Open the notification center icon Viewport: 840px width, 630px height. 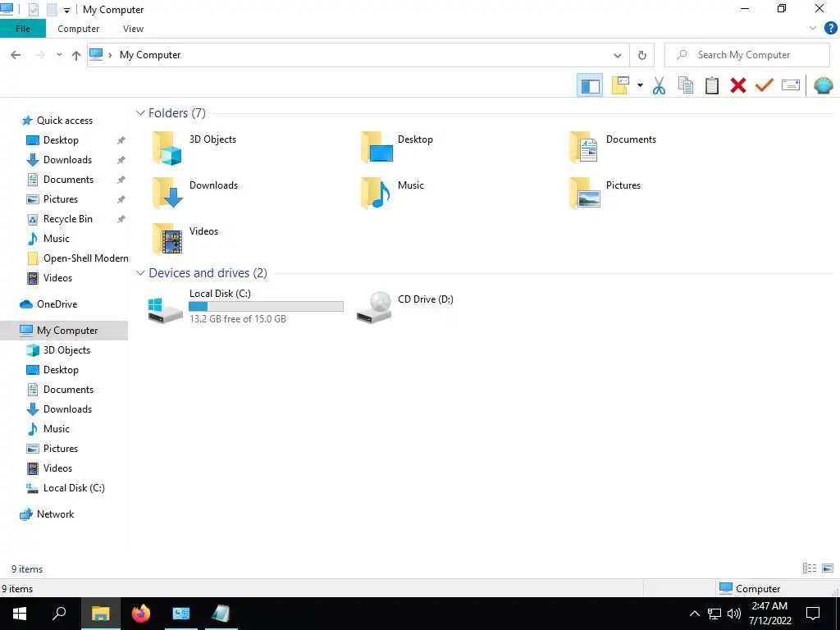[813, 614]
